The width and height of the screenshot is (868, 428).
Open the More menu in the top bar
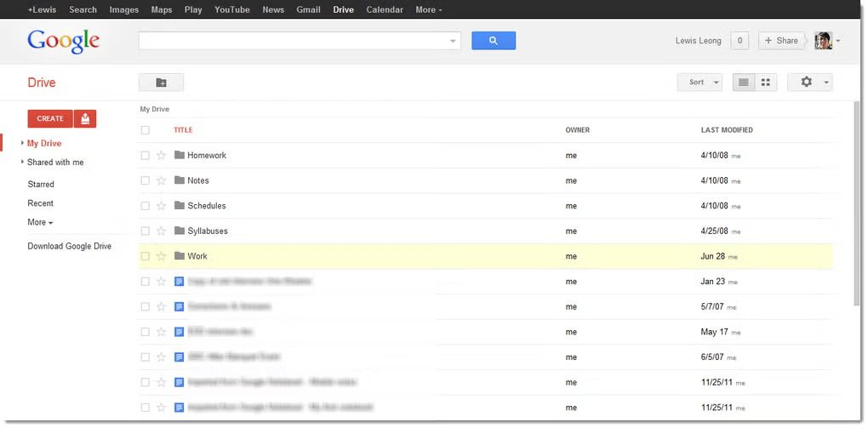(428, 9)
